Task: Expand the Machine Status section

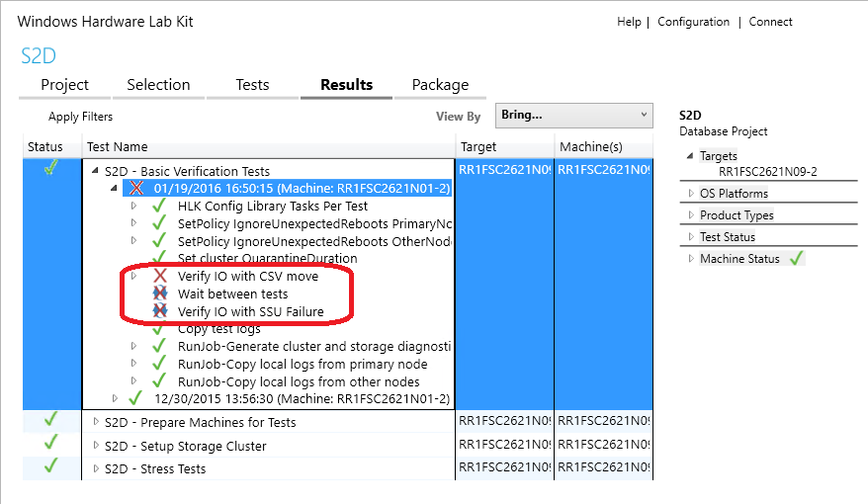Action: click(x=691, y=258)
